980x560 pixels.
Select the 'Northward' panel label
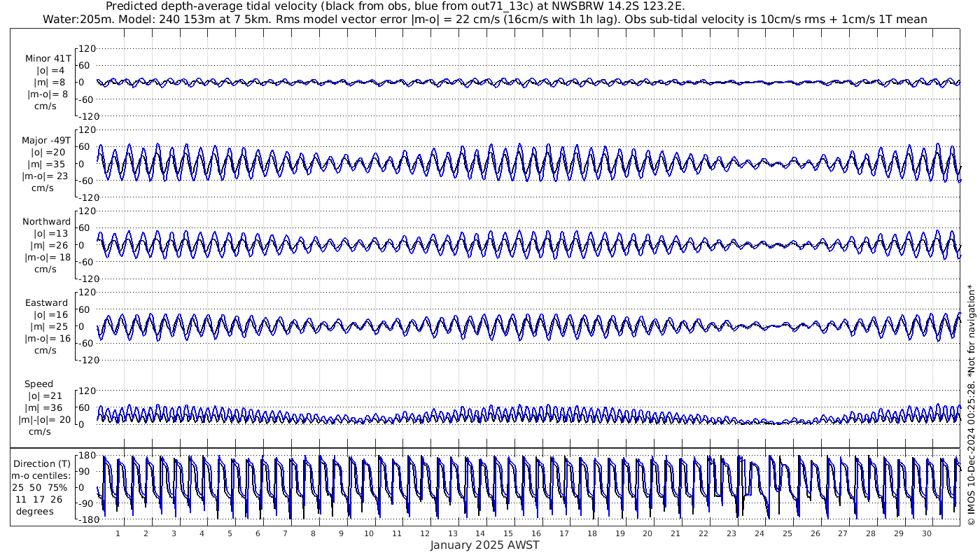tap(46, 222)
